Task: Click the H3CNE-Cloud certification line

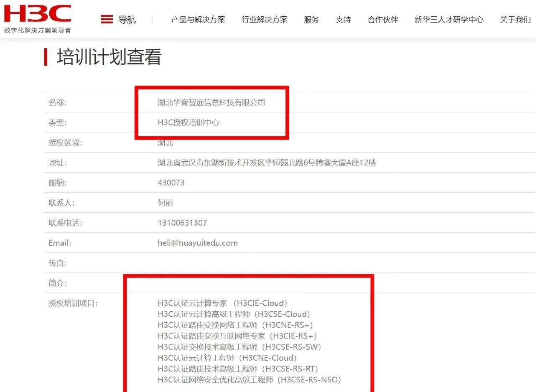Action: tap(227, 358)
